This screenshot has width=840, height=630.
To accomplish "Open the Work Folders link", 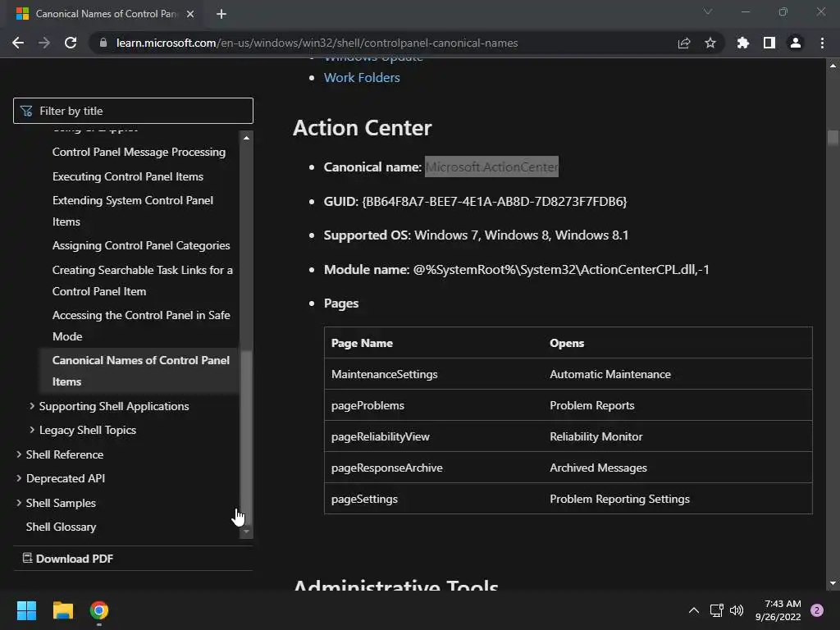I will pyautogui.click(x=362, y=78).
